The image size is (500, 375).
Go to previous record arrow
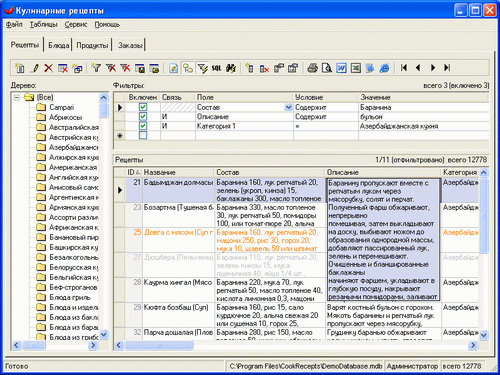click(418, 68)
